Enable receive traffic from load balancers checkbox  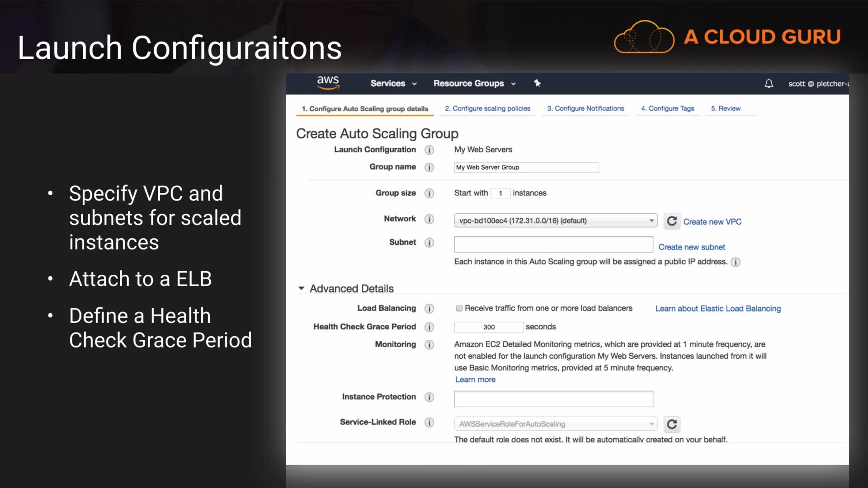point(459,308)
